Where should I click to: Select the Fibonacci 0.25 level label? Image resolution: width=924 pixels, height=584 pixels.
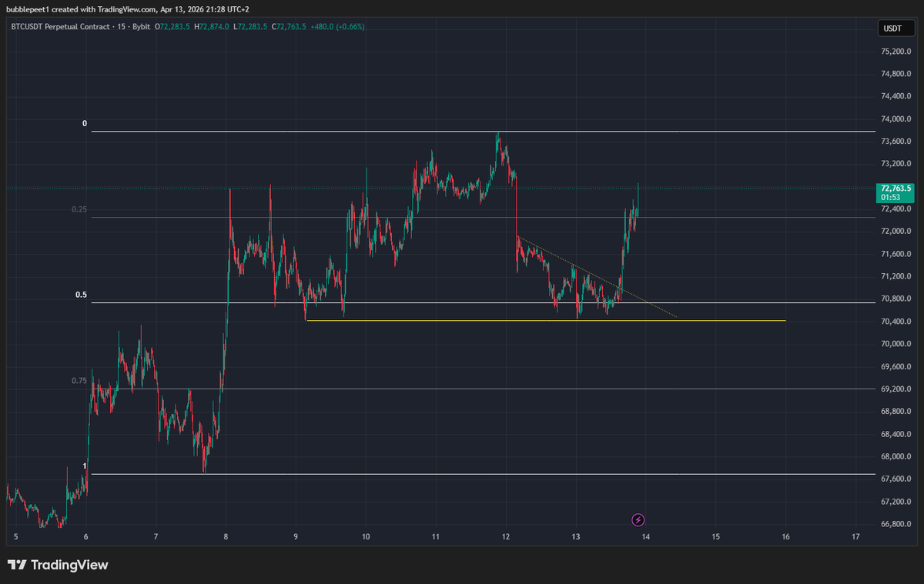point(79,209)
